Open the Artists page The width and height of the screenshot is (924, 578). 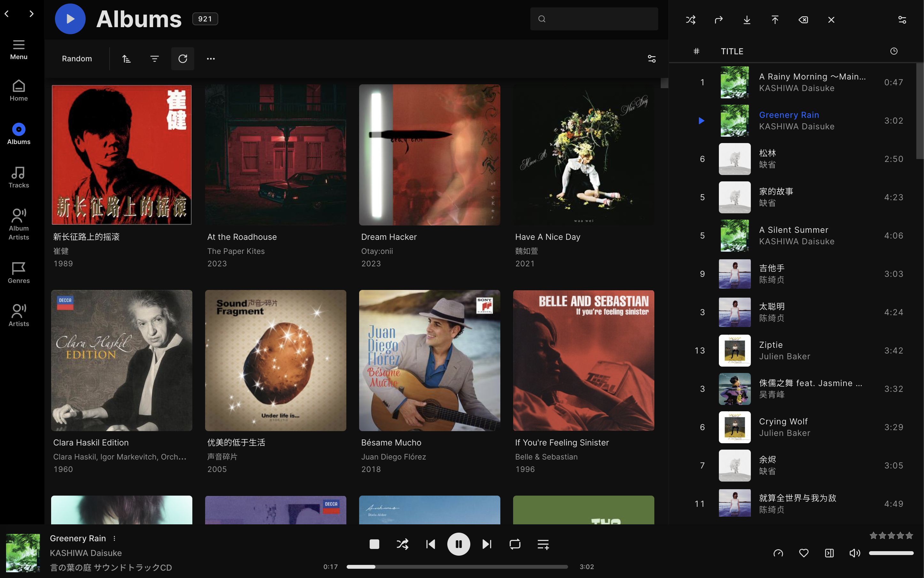pyautogui.click(x=18, y=316)
